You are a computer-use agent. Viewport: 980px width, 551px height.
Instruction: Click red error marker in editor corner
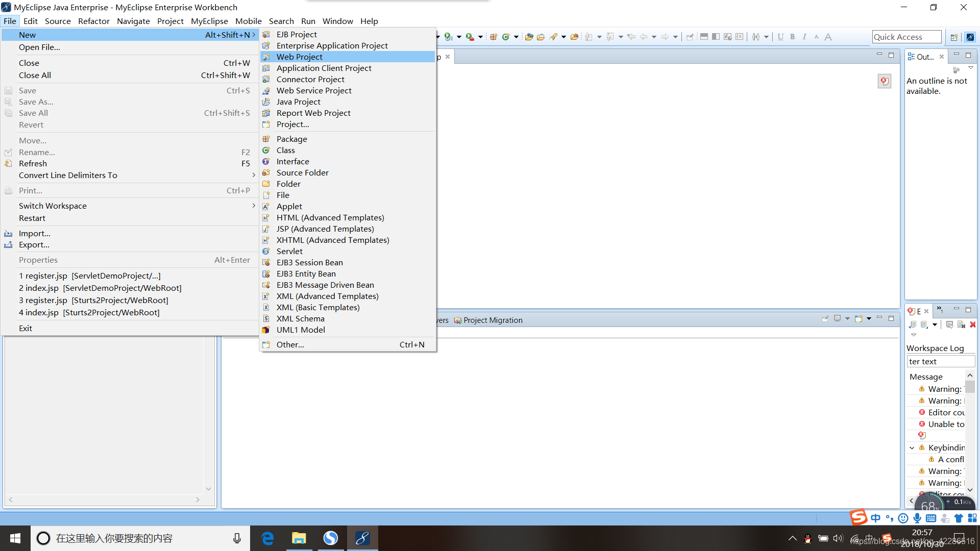point(884,81)
